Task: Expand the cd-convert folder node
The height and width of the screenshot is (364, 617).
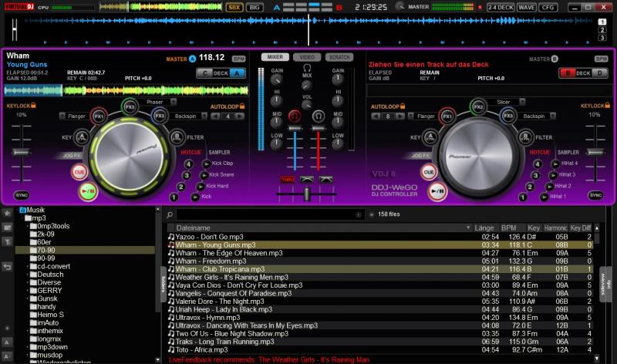Action: tap(28, 266)
